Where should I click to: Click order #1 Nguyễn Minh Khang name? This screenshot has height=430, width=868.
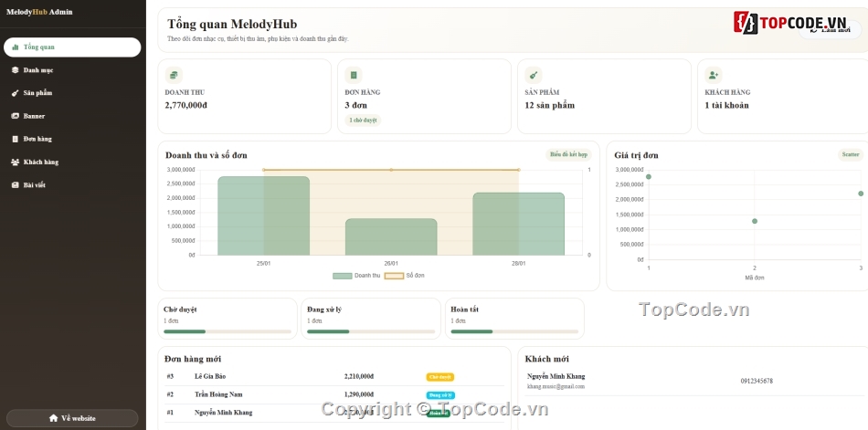(x=223, y=413)
